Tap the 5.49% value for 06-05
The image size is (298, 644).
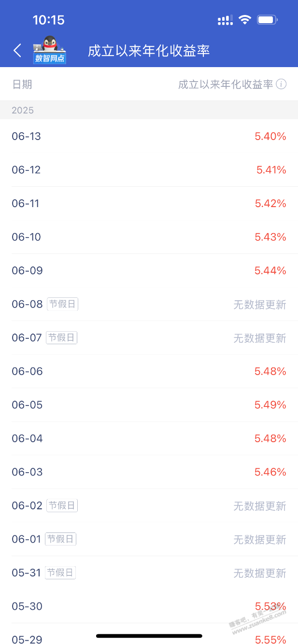pos(270,405)
